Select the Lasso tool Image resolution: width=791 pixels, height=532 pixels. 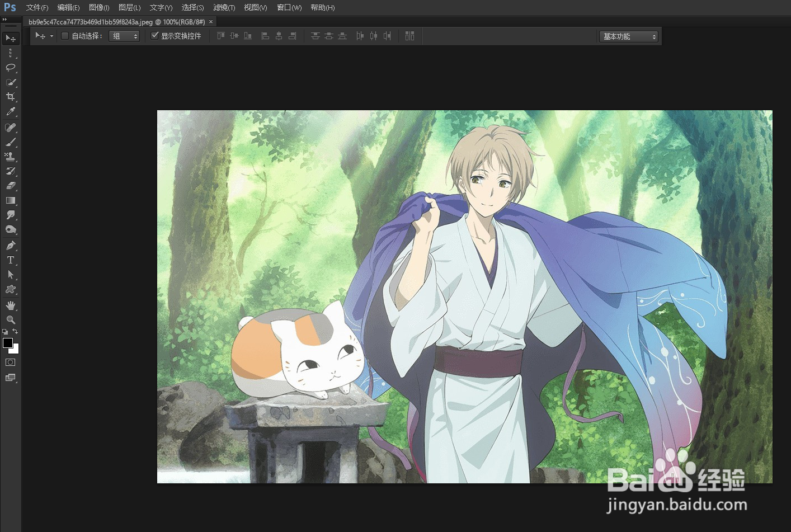[x=10, y=68]
